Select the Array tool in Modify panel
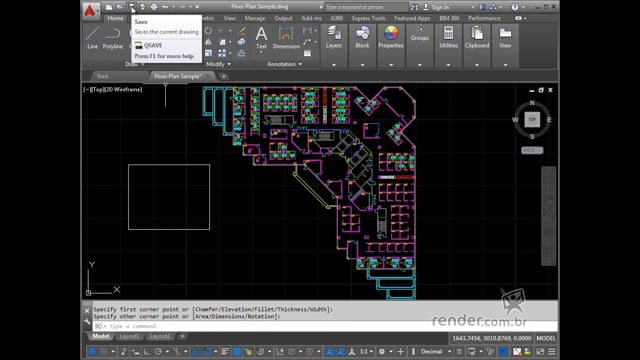The width and height of the screenshot is (640, 360). click(222, 53)
